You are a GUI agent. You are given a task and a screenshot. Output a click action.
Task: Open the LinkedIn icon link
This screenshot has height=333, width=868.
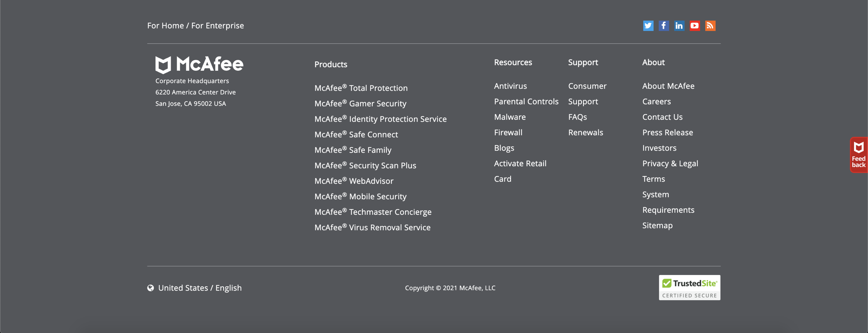[679, 26]
